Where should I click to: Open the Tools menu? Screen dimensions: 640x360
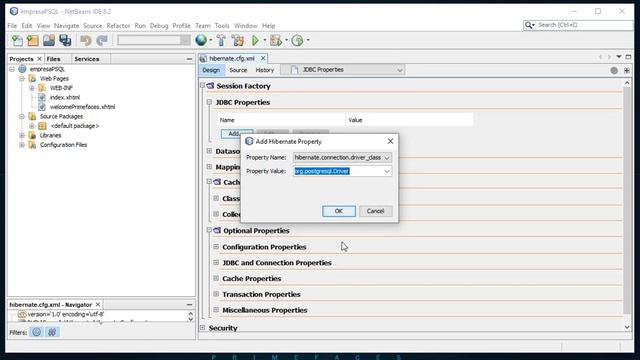tap(222, 26)
